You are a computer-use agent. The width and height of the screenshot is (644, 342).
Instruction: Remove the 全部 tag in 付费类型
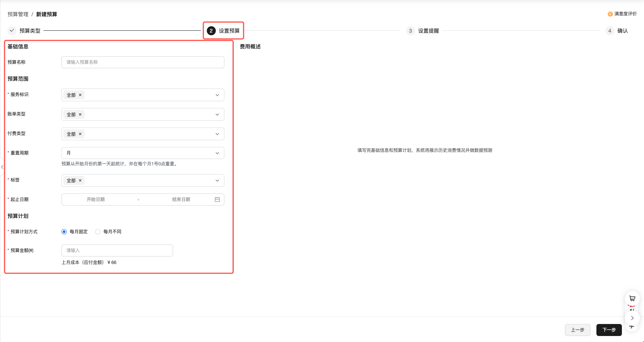click(x=80, y=134)
